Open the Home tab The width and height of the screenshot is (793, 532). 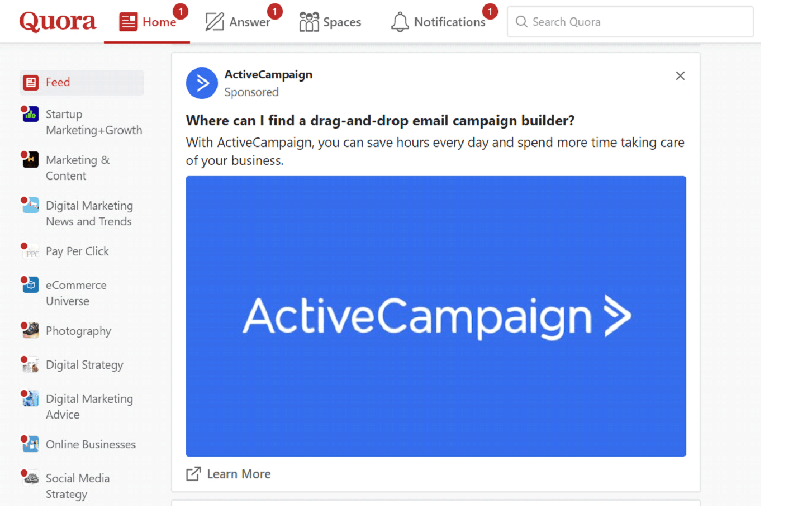click(x=147, y=22)
